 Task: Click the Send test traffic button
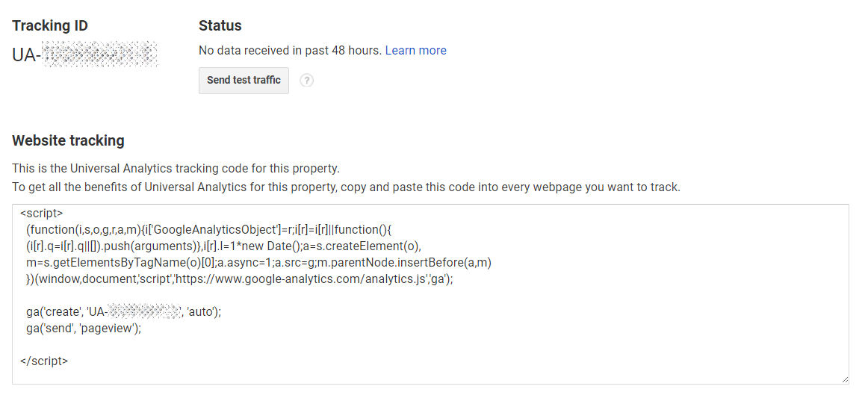pyautogui.click(x=244, y=80)
